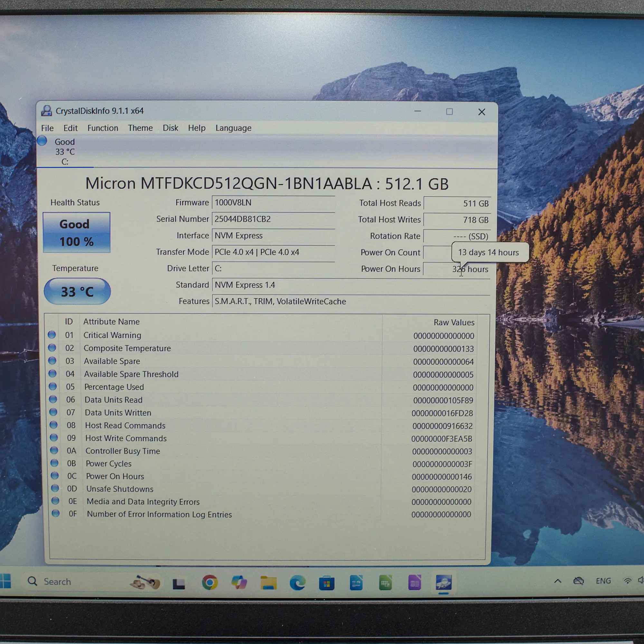
Task: Open the Theme menu
Action: point(140,128)
